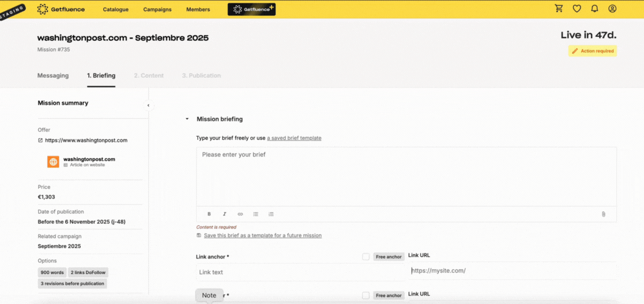Collapse the Mission summary sidebar
This screenshot has height=304, width=644.
(x=148, y=105)
